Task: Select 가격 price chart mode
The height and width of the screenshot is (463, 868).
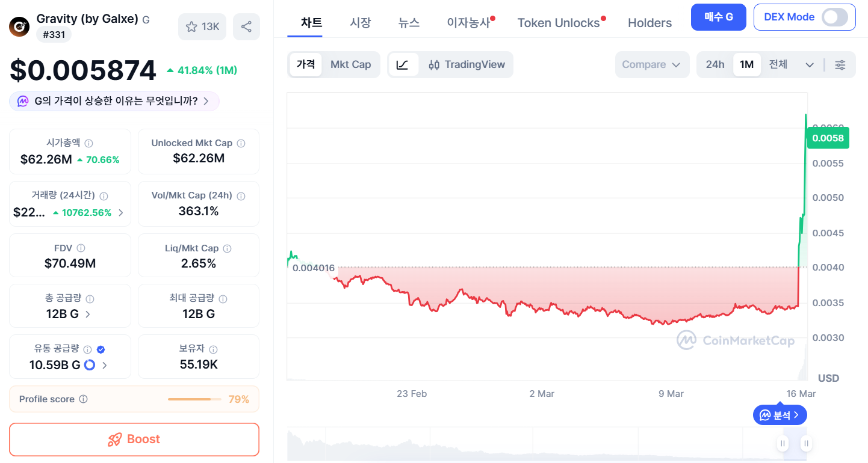Action: pyautogui.click(x=306, y=65)
